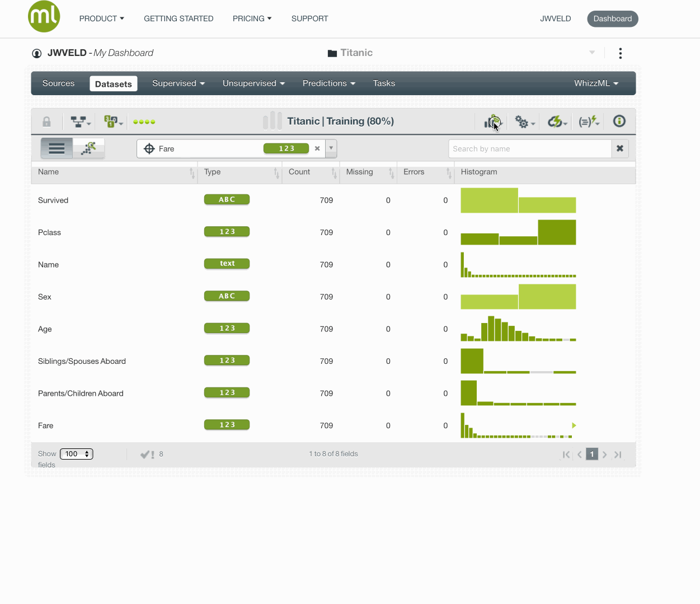Click the non-preferred fields check icon
Image resolution: width=700 pixels, height=604 pixels.
point(147,455)
